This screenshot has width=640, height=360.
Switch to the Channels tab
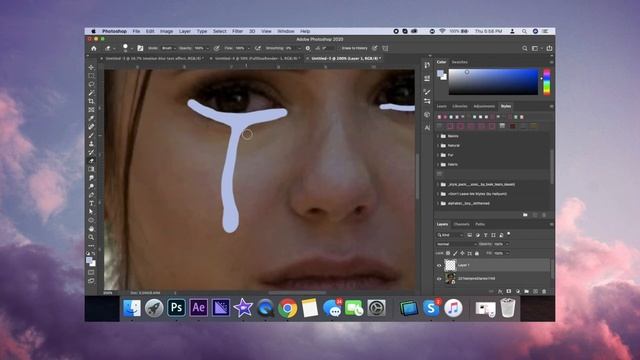click(x=461, y=224)
